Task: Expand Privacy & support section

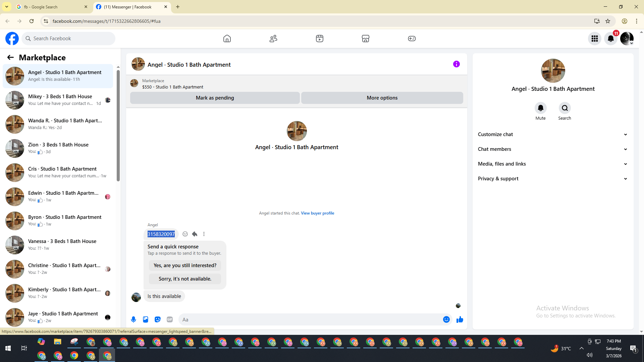Action: click(553, 179)
